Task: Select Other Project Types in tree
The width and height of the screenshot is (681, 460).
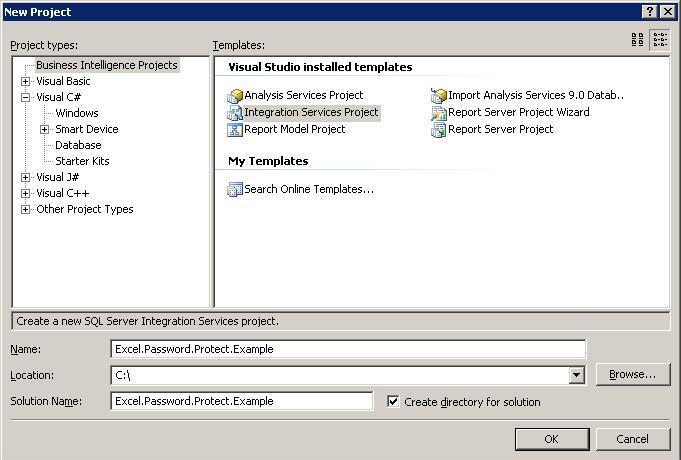Action: 84,209
